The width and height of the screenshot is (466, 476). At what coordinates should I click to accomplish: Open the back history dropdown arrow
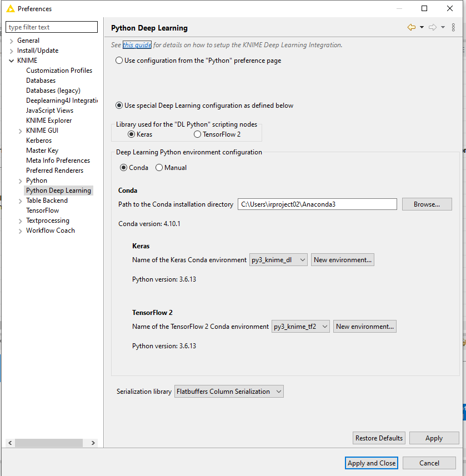click(x=422, y=27)
